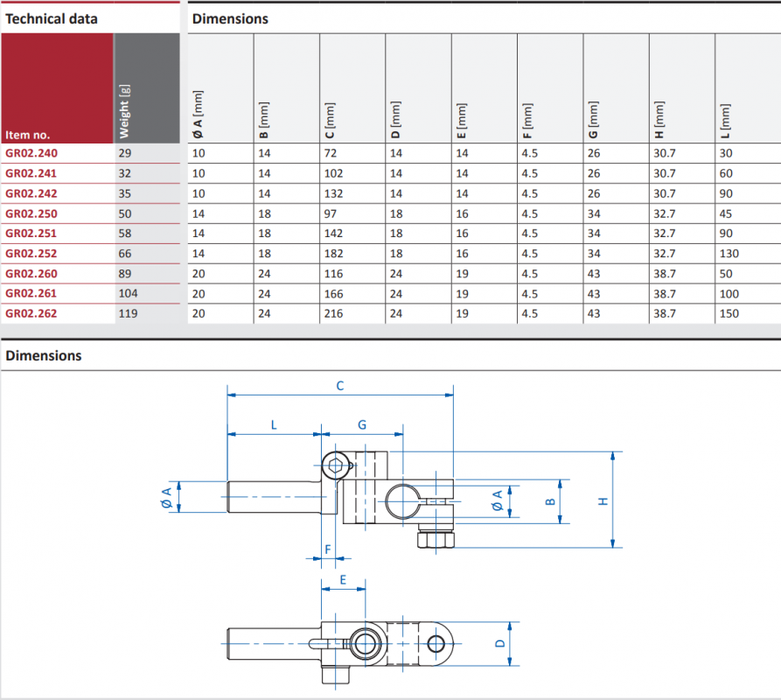This screenshot has width=781, height=700.
Task: Select the C dimension label in drawing
Action: click(x=340, y=386)
